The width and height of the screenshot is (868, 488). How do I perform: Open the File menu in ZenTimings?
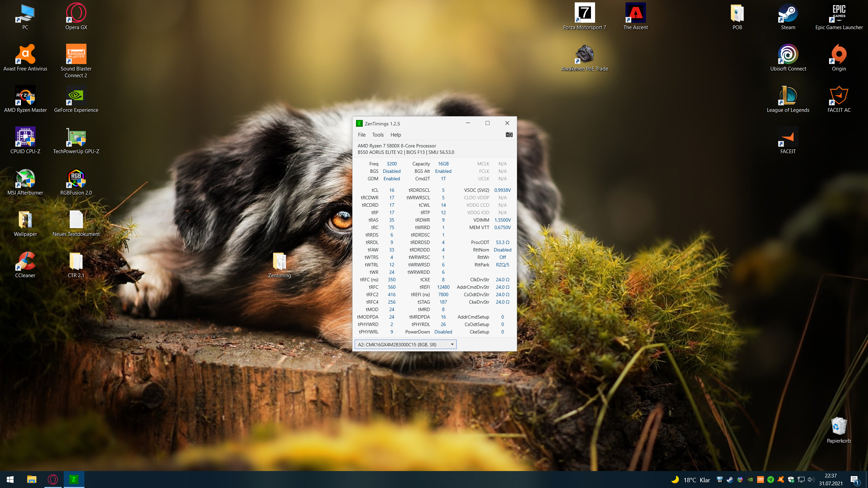coord(361,135)
